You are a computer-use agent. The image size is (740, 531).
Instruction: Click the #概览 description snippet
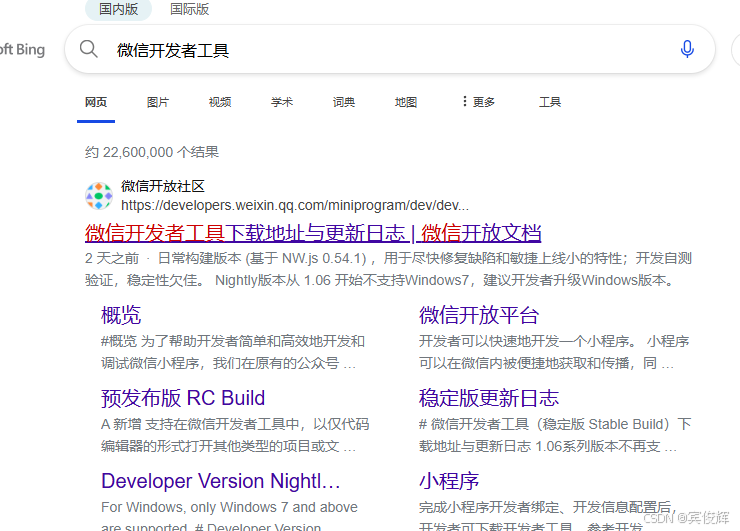(233, 352)
